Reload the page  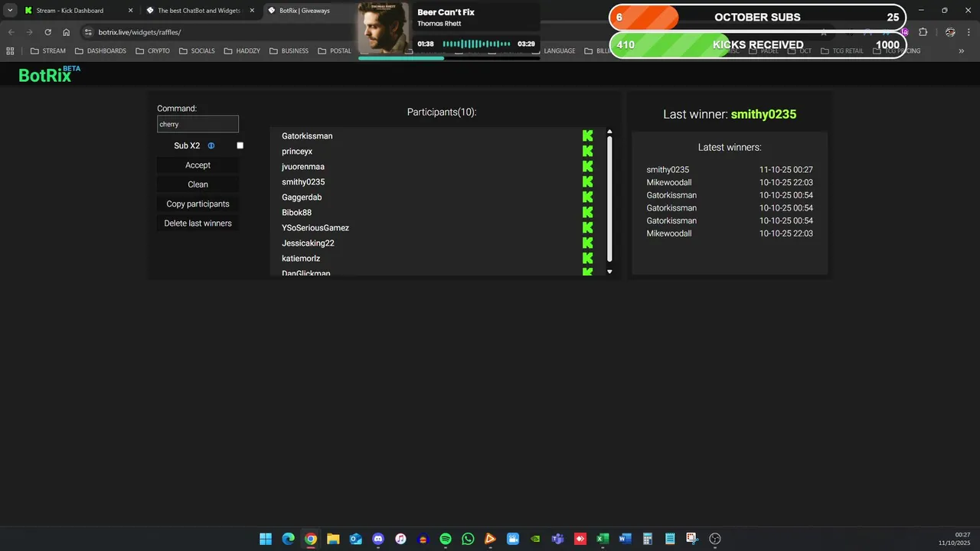pyautogui.click(x=47, y=32)
